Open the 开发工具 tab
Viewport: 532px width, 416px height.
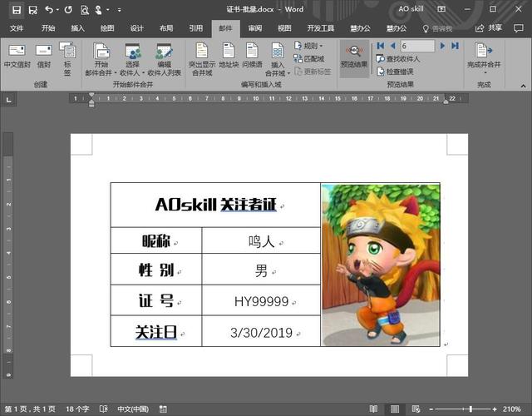click(321, 28)
